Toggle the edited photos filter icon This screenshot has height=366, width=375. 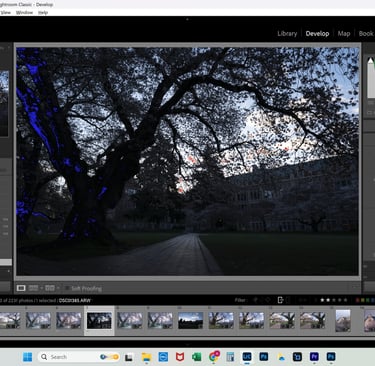tap(280, 300)
